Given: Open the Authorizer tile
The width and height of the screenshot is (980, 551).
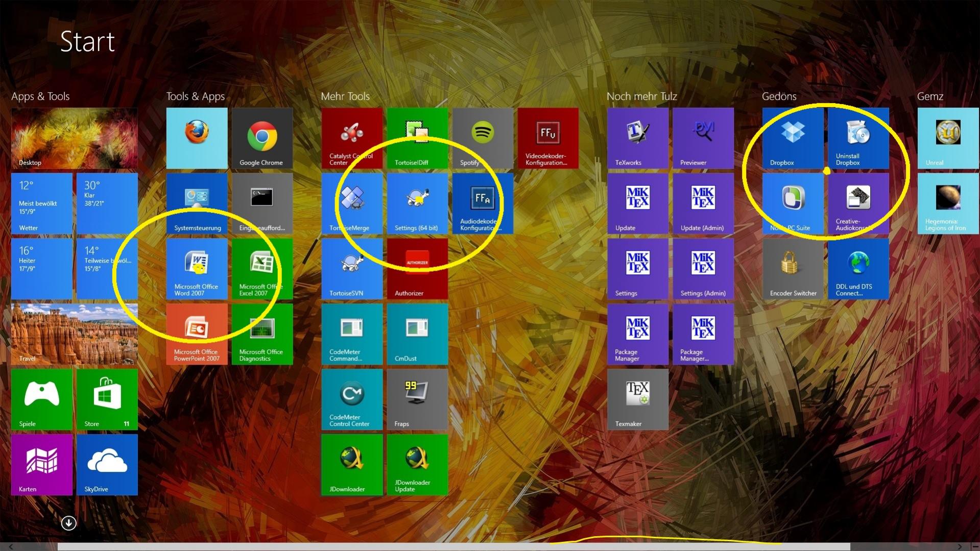Looking at the screenshot, I should pos(417,269).
